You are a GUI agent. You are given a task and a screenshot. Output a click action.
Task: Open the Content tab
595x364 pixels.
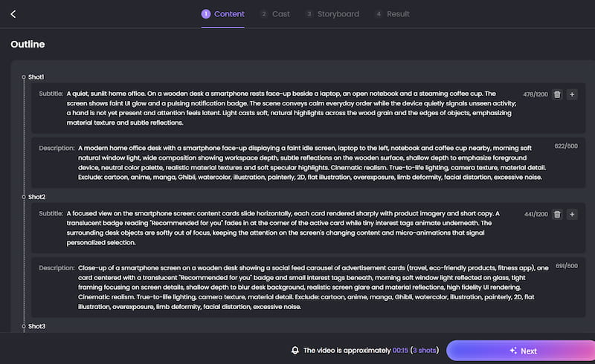click(222, 14)
